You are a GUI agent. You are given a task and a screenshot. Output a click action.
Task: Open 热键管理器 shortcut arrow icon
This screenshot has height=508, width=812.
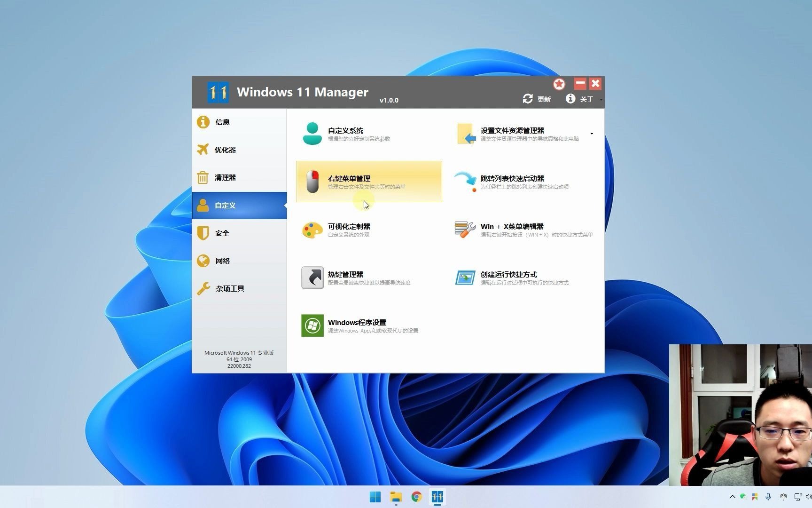click(312, 278)
